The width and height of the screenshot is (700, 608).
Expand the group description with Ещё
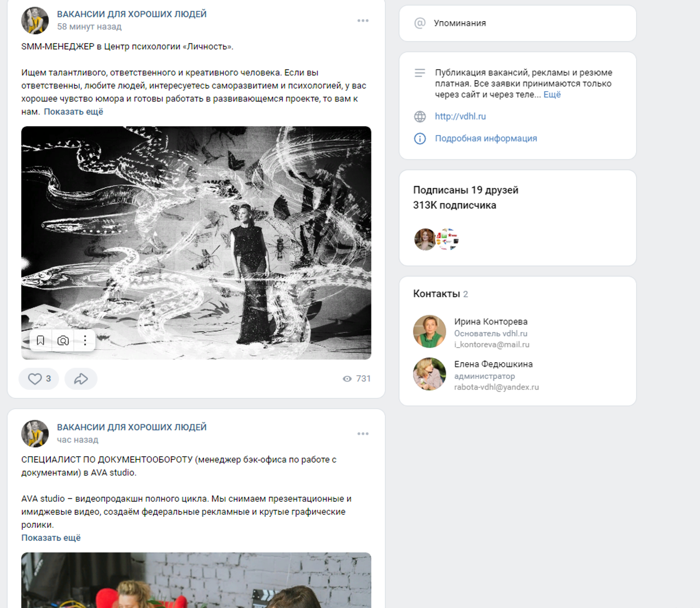pyautogui.click(x=552, y=95)
